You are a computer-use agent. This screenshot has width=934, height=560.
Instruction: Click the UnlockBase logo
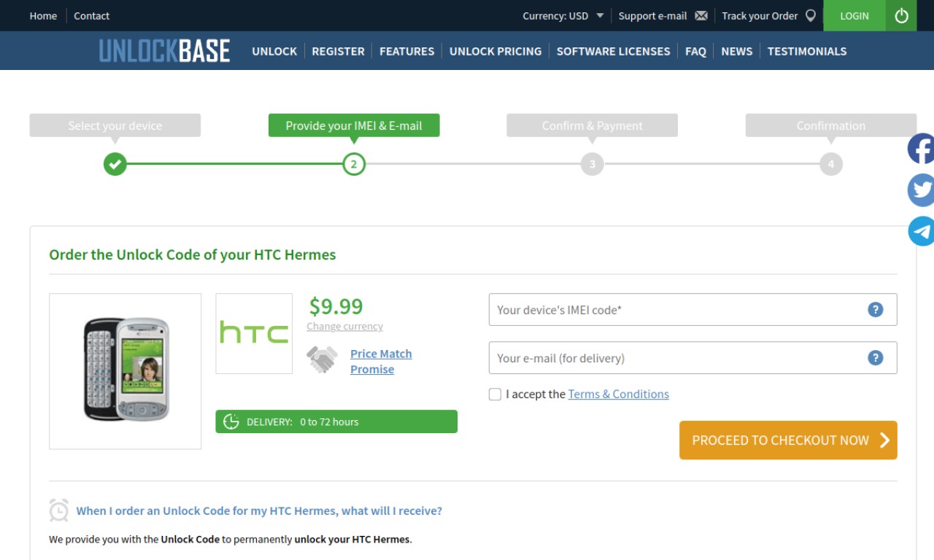tap(164, 50)
